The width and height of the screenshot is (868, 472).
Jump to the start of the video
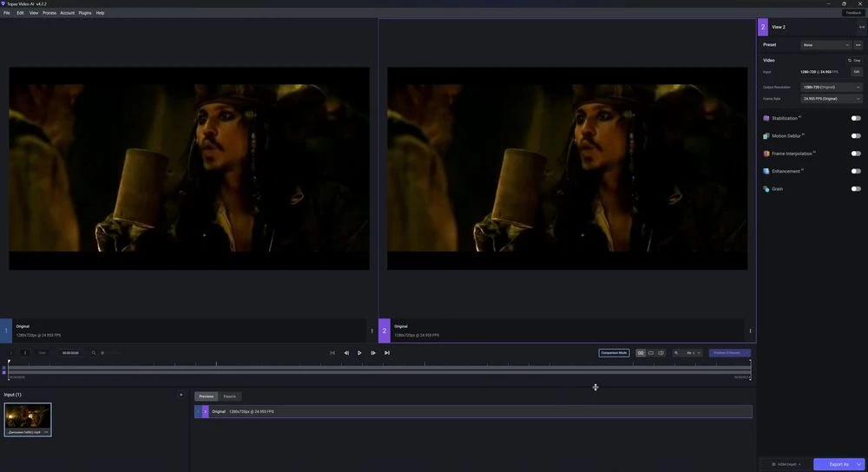(332, 353)
